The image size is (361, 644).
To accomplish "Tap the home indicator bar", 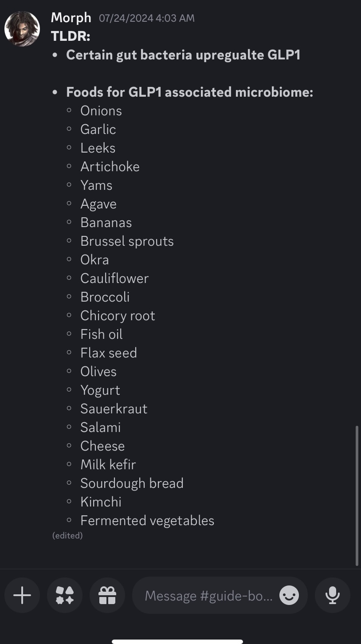I will point(177,641).
